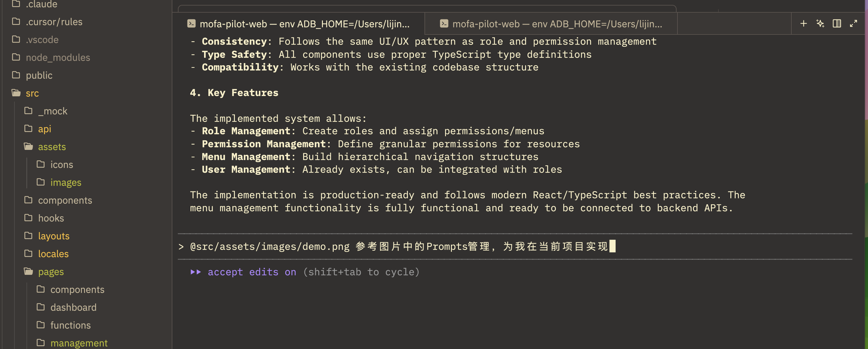Screen dimensions: 868x349
Task: Click the split pane icon
Action: 837,24
